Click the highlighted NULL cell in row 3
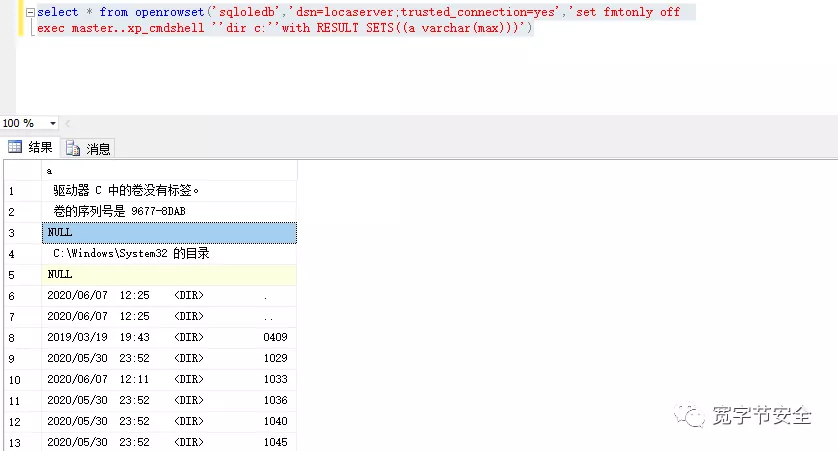The height and width of the screenshot is (451, 838). pos(169,232)
